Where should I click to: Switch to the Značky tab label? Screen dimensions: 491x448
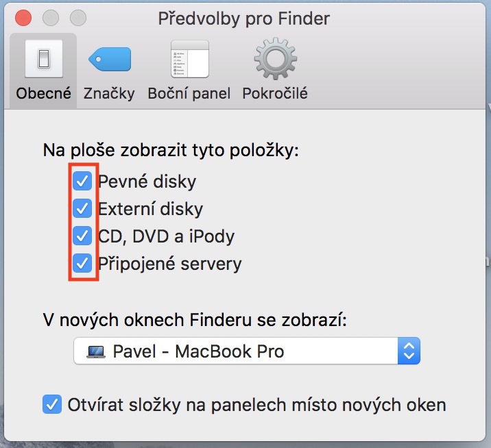(108, 94)
